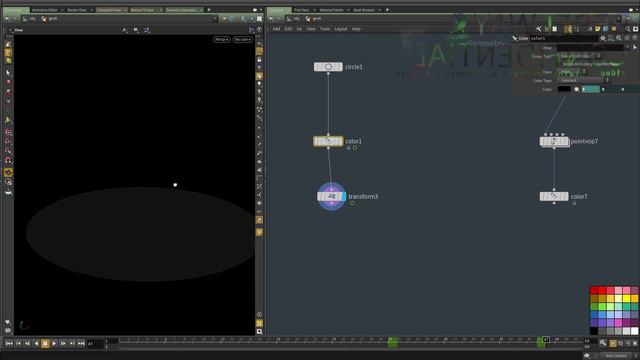Open the color picker wheel icon
The width and height of the screenshot is (640, 360).
pyautogui.click(x=576, y=89)
